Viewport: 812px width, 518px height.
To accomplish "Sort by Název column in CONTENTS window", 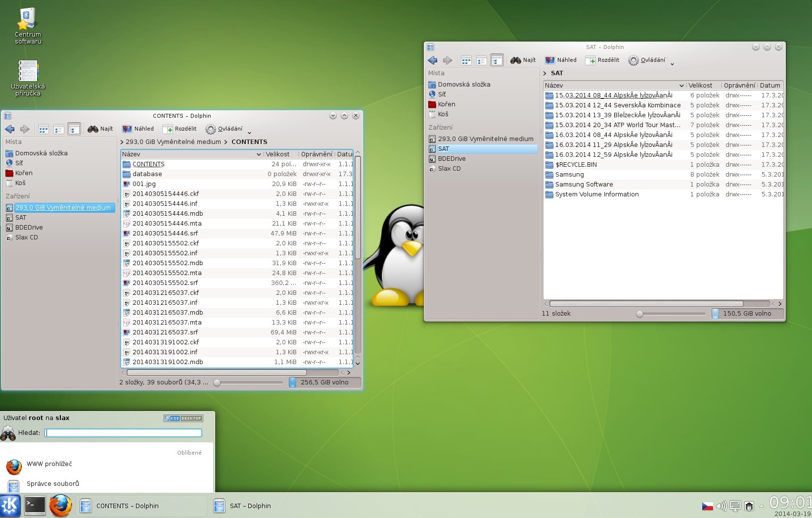I will [x=191, y=154].
